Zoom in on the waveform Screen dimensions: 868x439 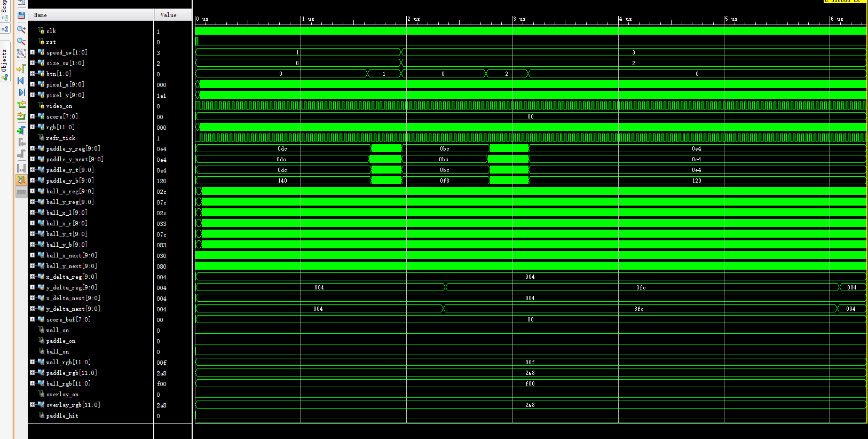(x=21, y=29)
